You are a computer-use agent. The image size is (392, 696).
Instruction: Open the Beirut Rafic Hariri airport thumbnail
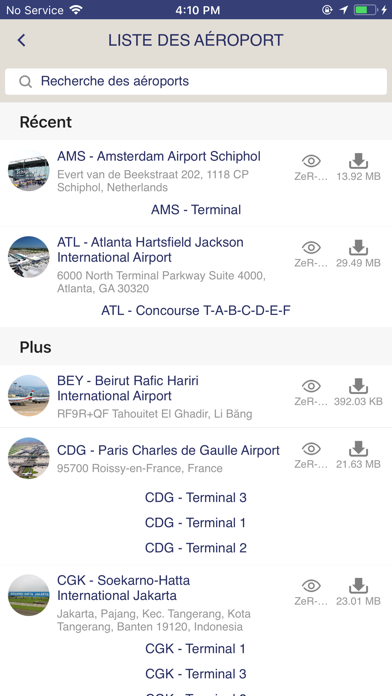pos(29,395)
